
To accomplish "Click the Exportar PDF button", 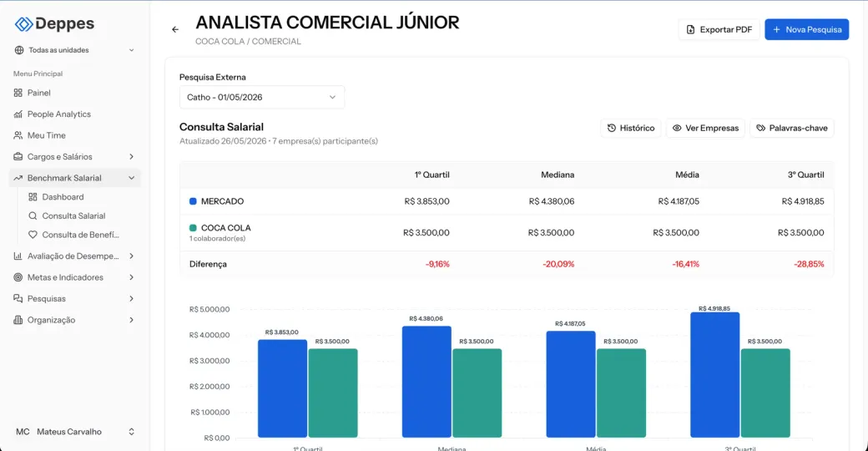I will click(x=719, y=29).
